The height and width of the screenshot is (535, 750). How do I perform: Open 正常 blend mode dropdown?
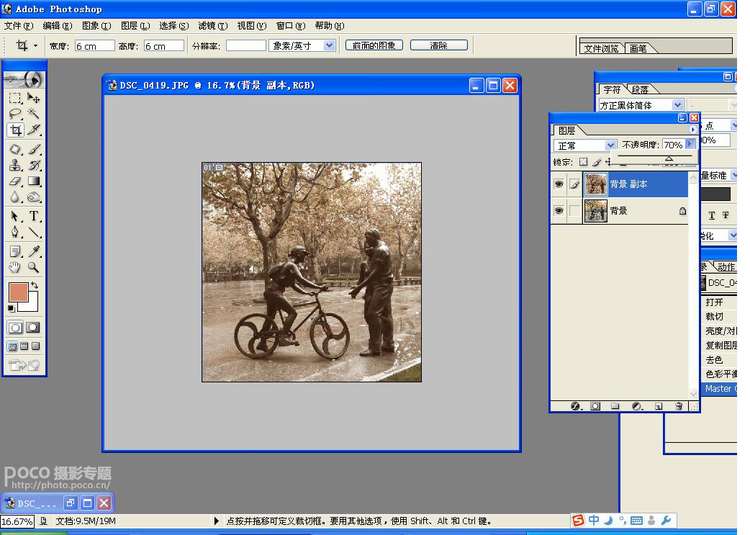click(x=610, y=145)
